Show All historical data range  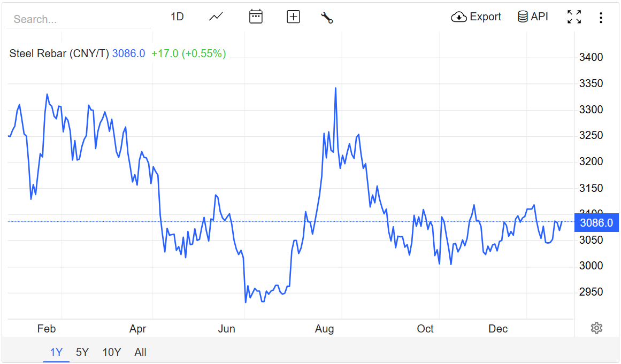140,352
